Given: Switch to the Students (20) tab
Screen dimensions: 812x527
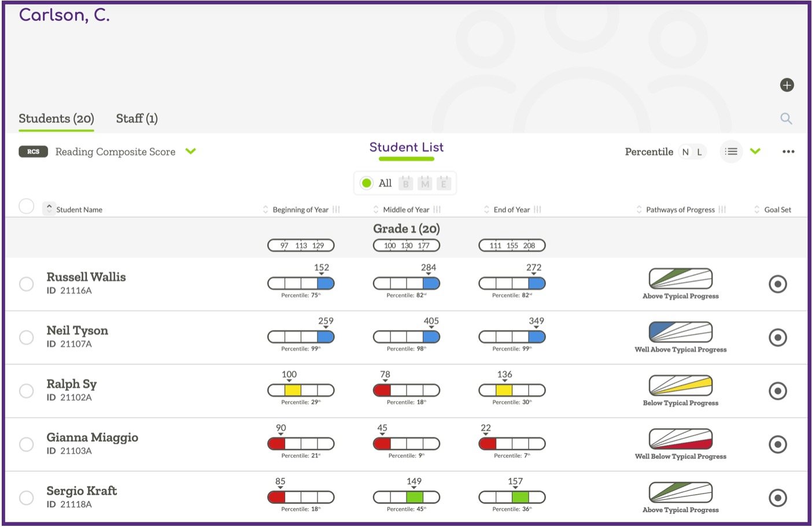Looking at the screenshot, I should [x=56, y=119].
